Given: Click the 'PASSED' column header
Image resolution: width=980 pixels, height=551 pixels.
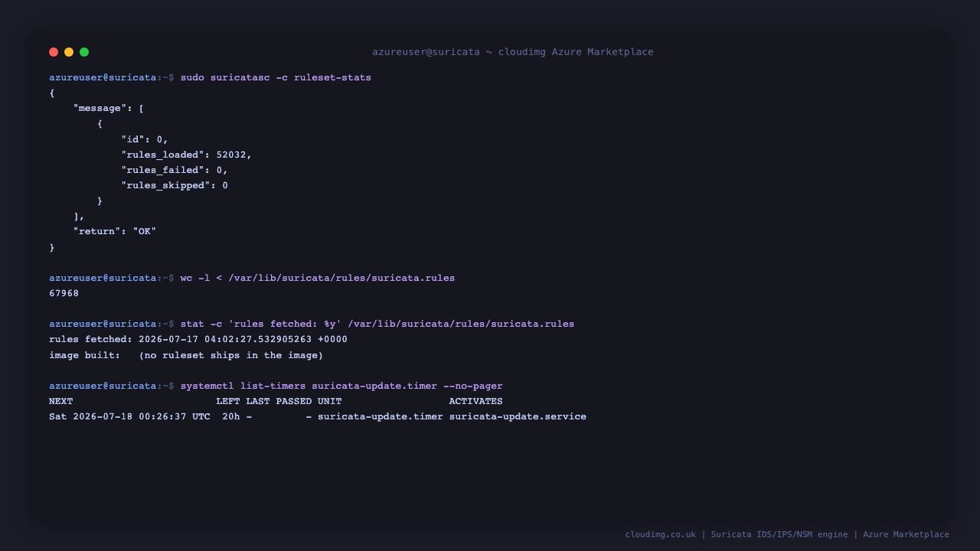Looking at the screenshot, I should pyautogui.click(x=294, y=401).
